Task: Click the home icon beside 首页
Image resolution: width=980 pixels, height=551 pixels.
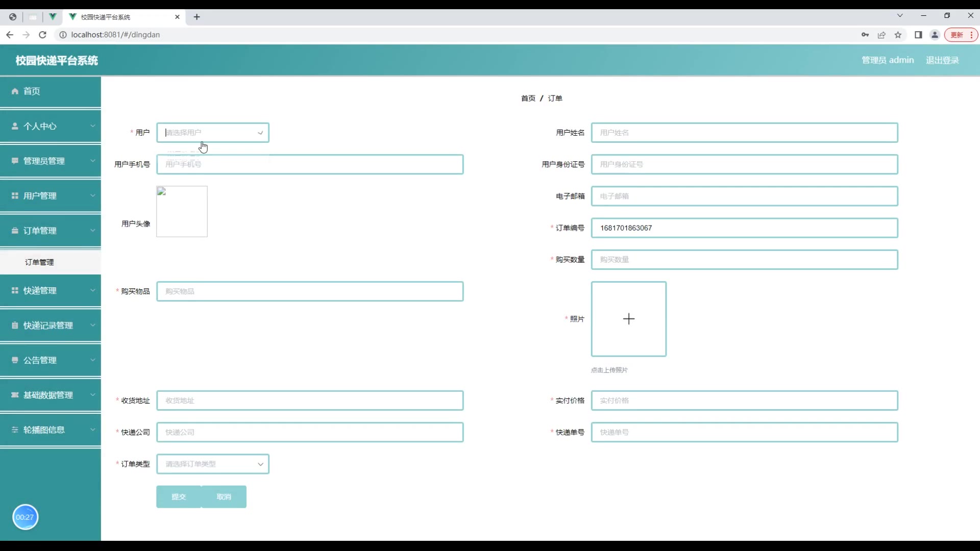Action: point(15,91)
